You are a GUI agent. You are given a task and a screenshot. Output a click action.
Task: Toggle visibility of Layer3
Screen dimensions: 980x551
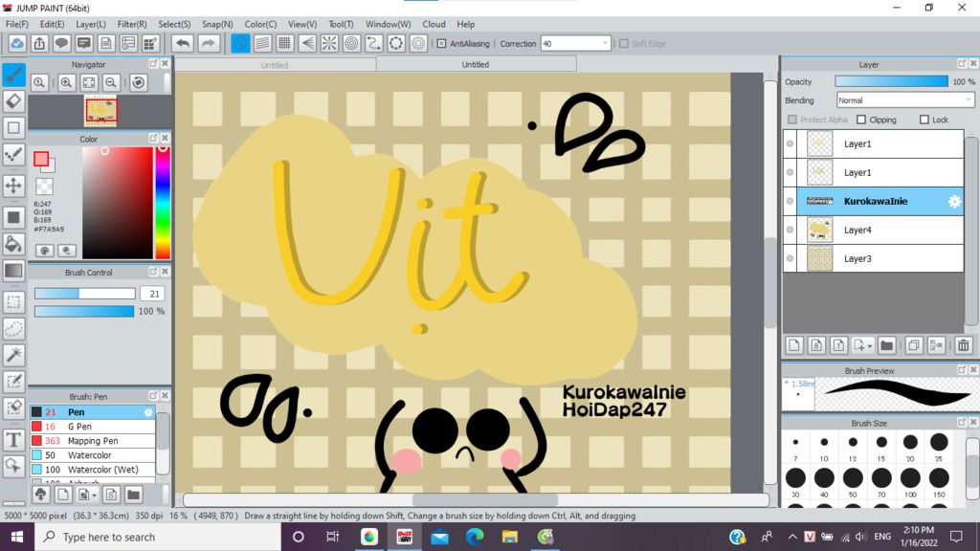[x=790, y=258]
